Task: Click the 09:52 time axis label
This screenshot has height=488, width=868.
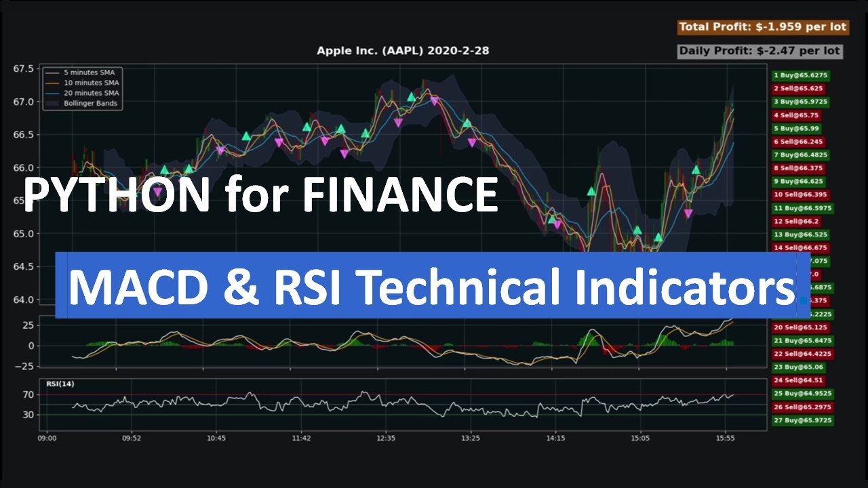Action: [x=132, y=439]
